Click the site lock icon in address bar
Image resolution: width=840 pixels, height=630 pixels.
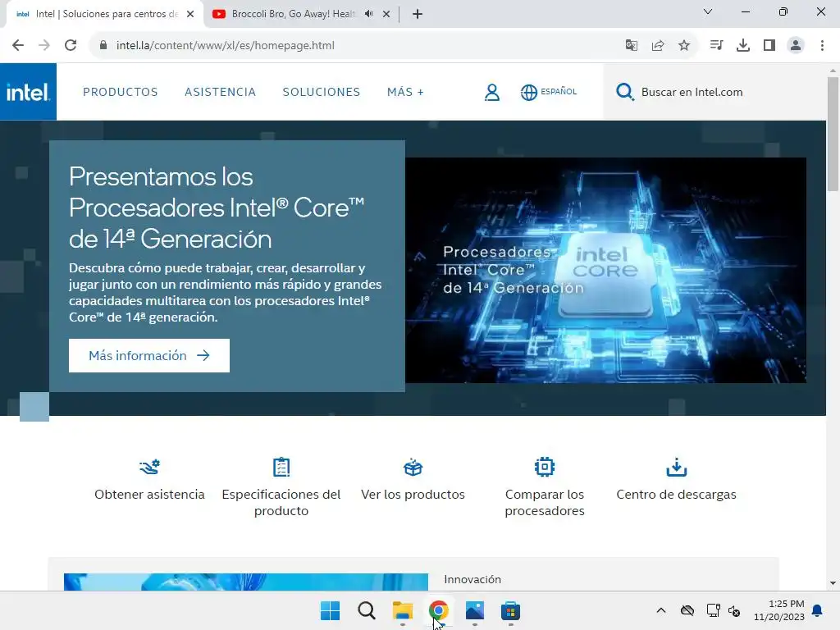(x=103, y=46)
